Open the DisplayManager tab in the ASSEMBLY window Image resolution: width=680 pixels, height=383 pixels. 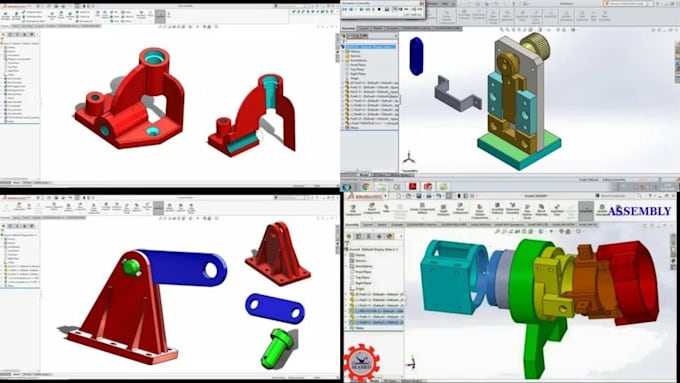click(390, 236)
